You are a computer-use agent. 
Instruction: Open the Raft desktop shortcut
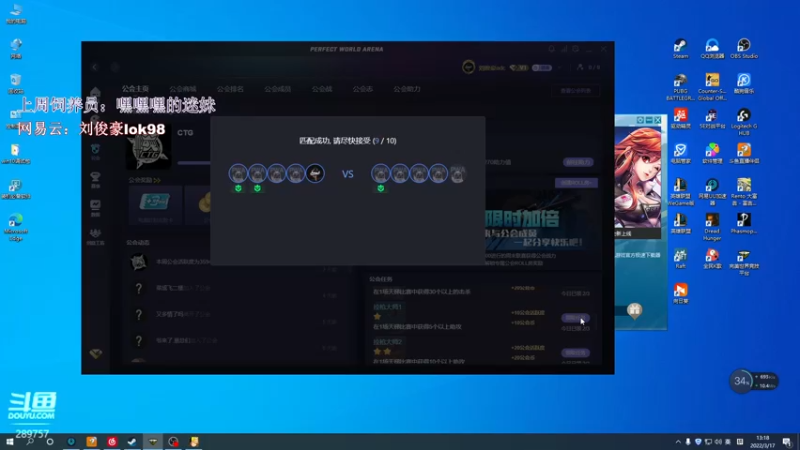tap(680, 259)
